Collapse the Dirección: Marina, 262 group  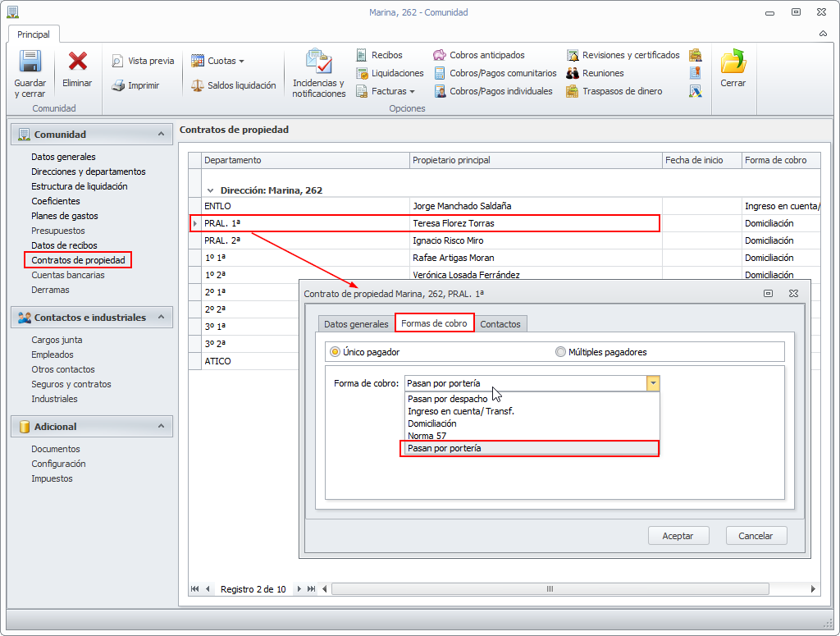(x=210, y=190)
